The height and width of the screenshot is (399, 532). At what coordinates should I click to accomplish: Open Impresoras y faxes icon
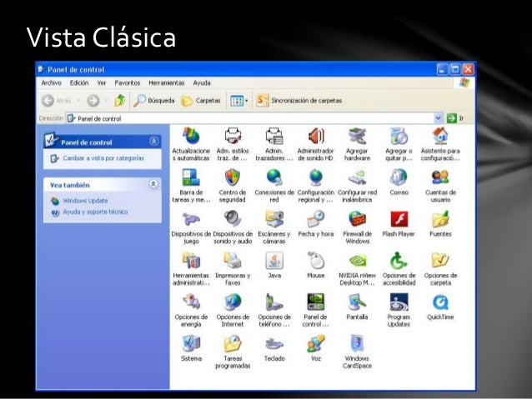[233, 261]
